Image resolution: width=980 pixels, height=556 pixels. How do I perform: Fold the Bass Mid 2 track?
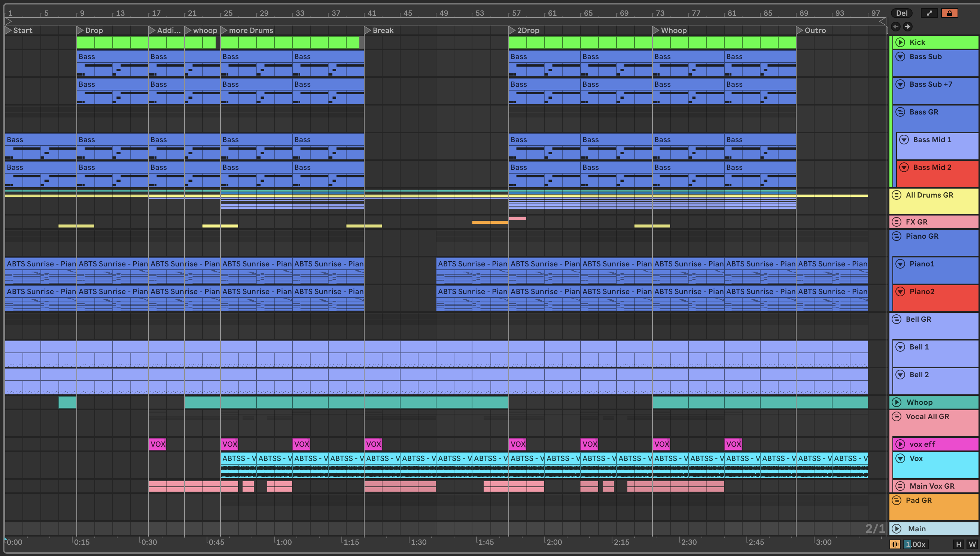(x=904, y=168)
